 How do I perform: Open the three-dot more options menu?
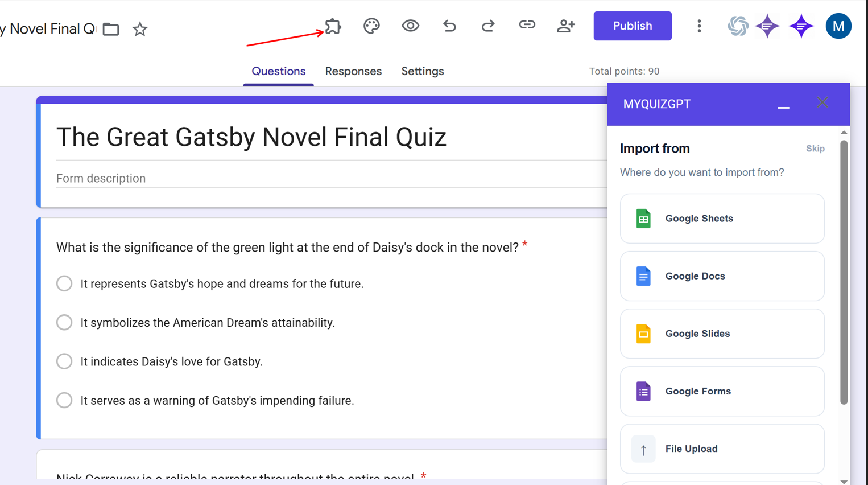pyautogui.click(x=699, y=26)
